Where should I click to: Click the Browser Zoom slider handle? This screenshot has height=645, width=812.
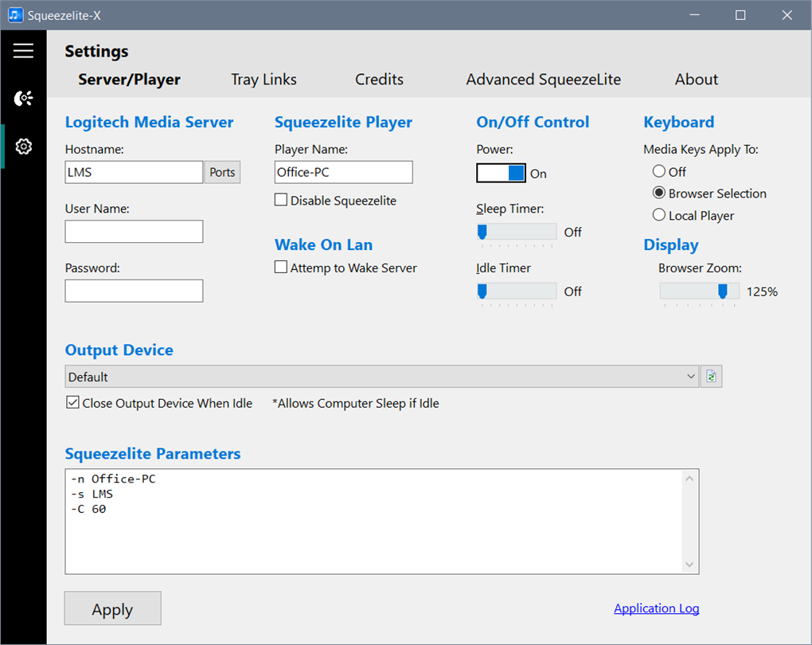pos(723,291)
